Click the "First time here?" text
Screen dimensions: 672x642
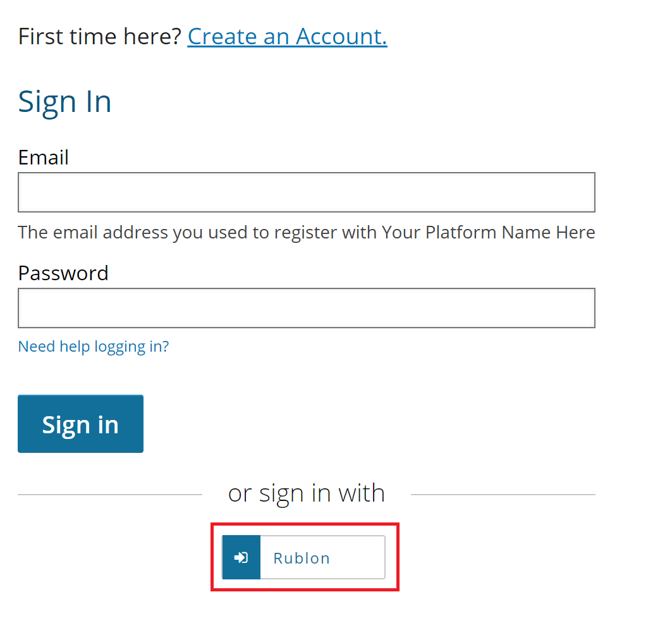(x=100, y=37)
